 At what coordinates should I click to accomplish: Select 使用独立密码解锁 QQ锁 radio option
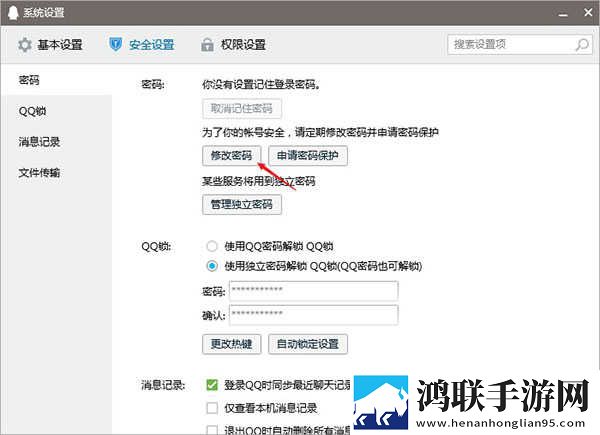pos(212,266)
